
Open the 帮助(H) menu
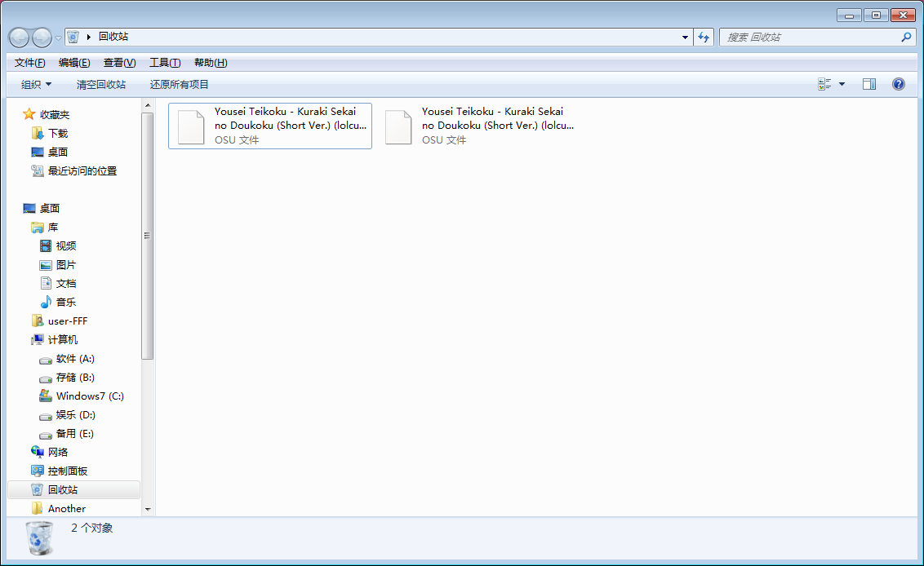point(211,63)
